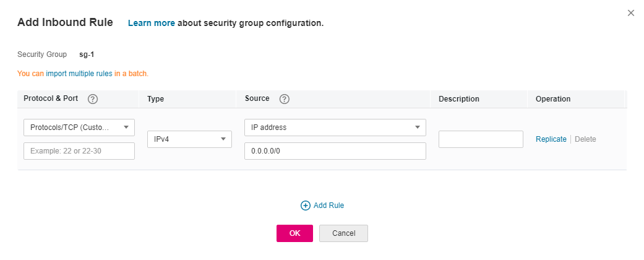Screen dimensions: 644x260
Task: Expand the Protocols/TCP protocol dropdown
Action: pyautogui.click(x=79, y=128)
